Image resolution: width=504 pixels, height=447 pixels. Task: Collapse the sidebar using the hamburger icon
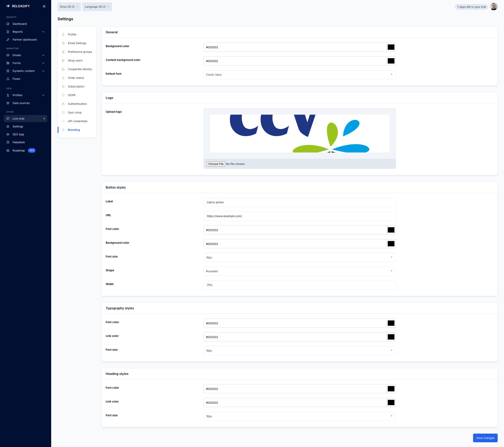[44, 6]
